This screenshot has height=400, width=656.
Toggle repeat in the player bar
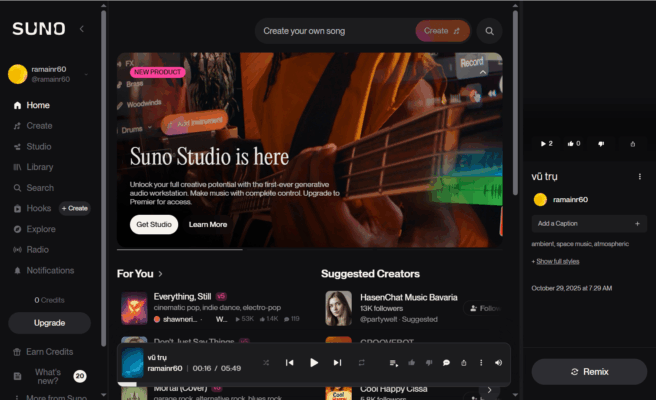click(361, 363)
